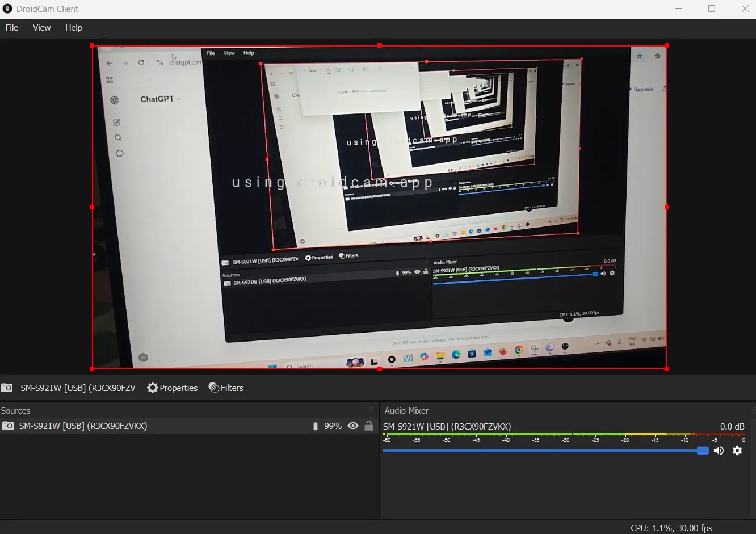Screen dimensions: 756x534
Task: Click the SM-S921W name in the source toolbar
Action: [x=78, y=388]
